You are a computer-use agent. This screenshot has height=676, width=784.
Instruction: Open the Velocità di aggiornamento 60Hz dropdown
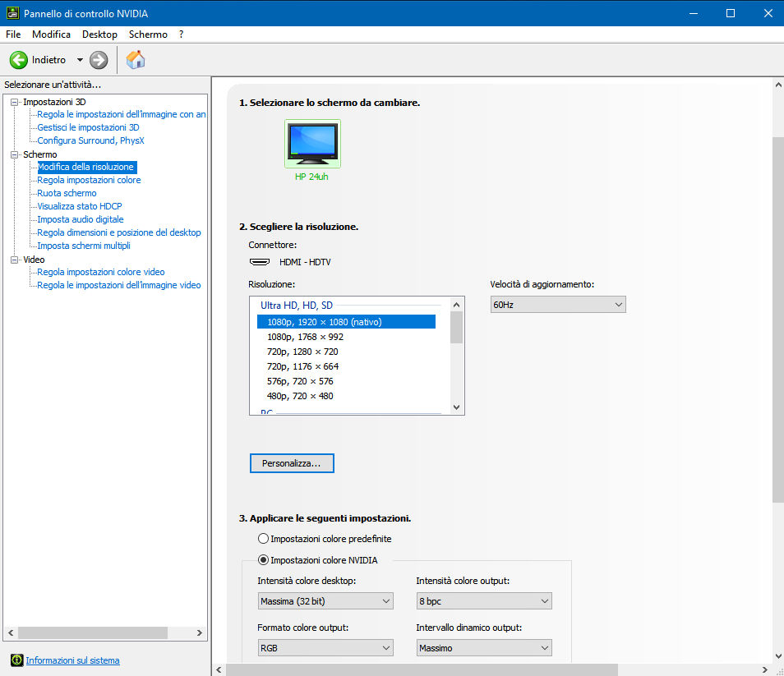[x=558, y=305]
